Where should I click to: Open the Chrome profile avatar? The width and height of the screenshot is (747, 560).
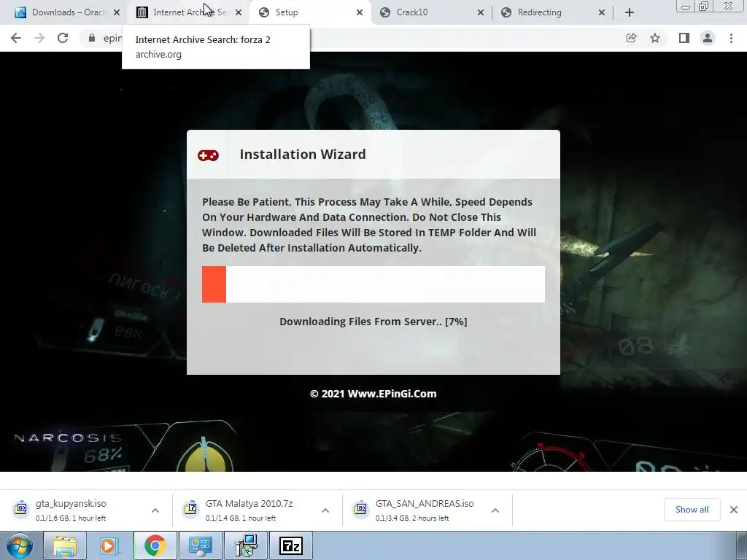click(x=708, y=38)
